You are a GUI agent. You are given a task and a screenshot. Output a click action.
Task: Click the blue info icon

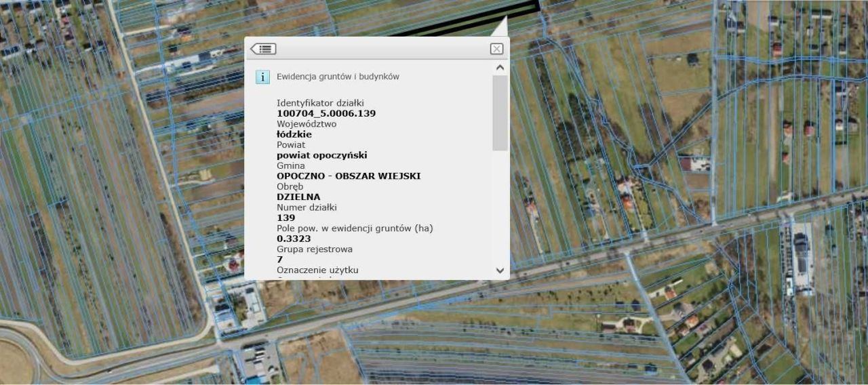[x=262, y=77]
